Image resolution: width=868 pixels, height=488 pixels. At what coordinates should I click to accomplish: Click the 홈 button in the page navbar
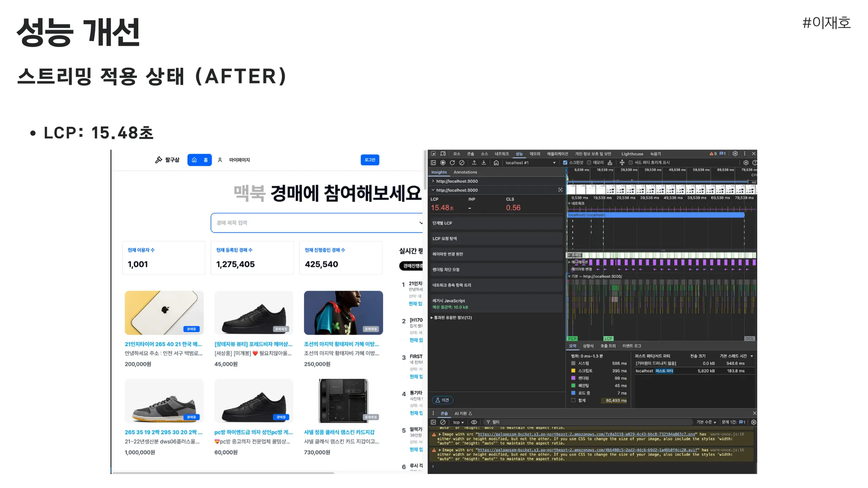point(200,160)
